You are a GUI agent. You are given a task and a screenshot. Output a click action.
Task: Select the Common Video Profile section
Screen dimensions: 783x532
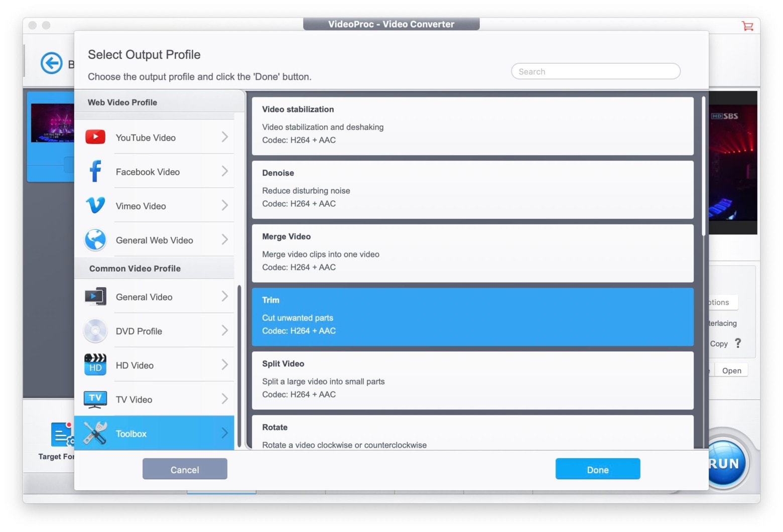pos(135,269)
